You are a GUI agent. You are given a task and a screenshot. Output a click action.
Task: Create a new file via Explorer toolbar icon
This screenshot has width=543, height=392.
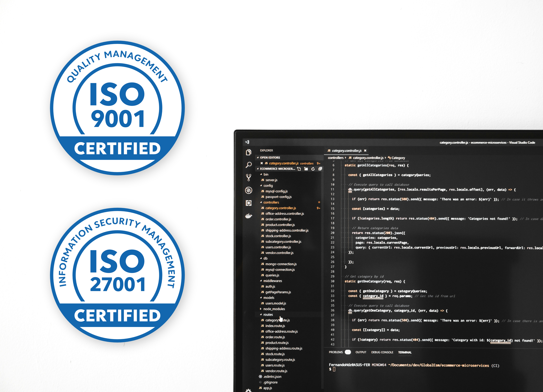pos(299,169)
